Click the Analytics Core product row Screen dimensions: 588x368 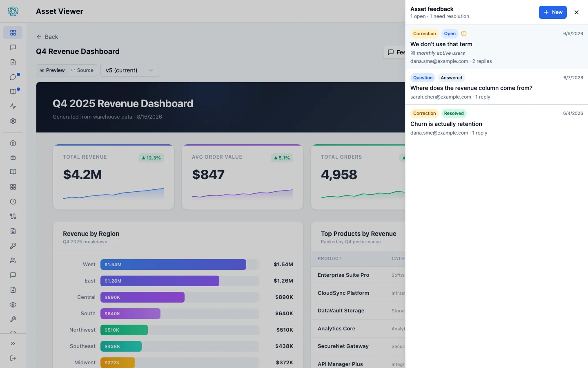click(x=358, y=329)
